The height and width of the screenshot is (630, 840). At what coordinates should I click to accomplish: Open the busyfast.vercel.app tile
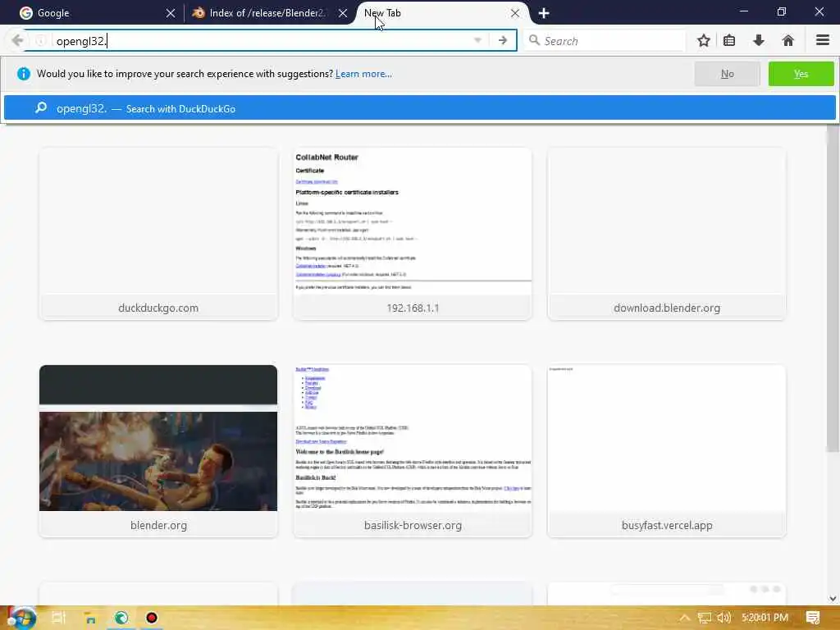coord(666,451)
